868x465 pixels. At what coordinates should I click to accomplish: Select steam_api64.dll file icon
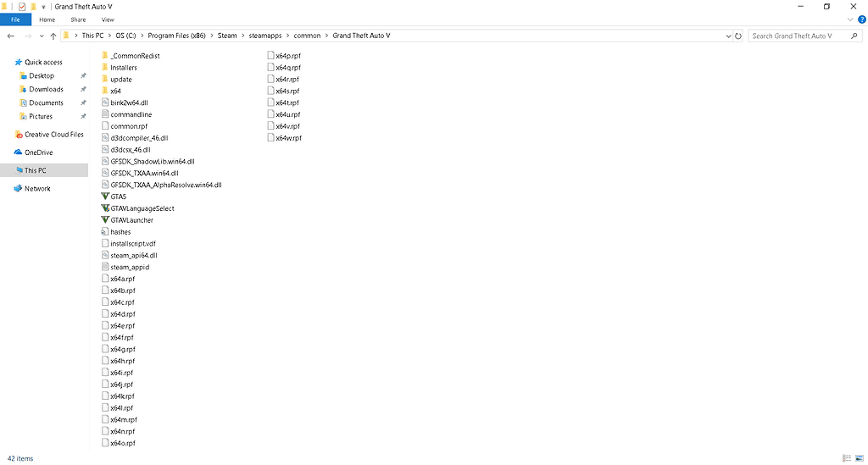[104, 255]
